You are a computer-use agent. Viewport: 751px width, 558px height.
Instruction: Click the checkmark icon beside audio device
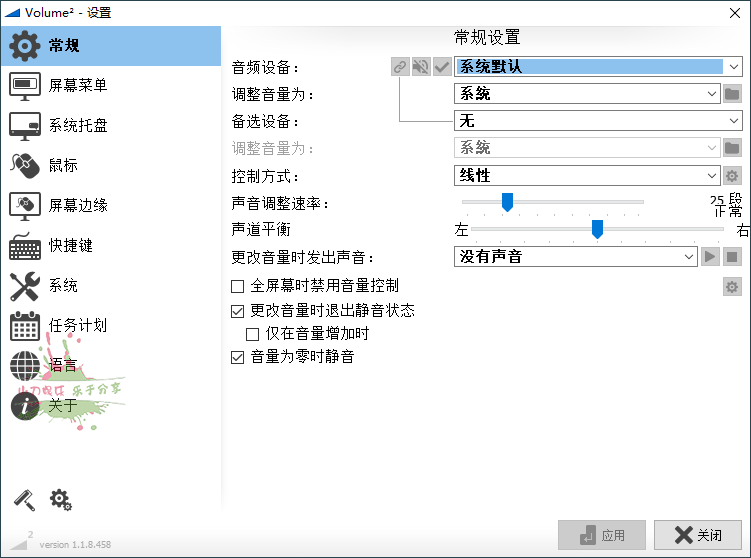(x=442, y=67)
